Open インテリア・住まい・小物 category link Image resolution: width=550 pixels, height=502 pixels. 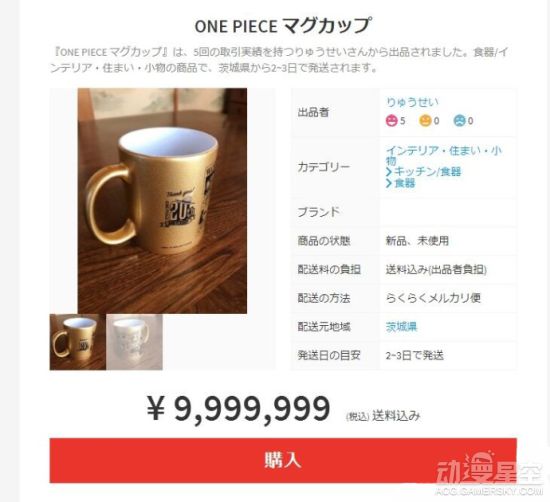444,155
